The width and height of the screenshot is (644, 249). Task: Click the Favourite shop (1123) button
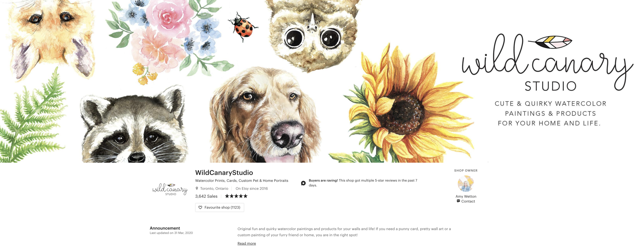pos(219,207)
